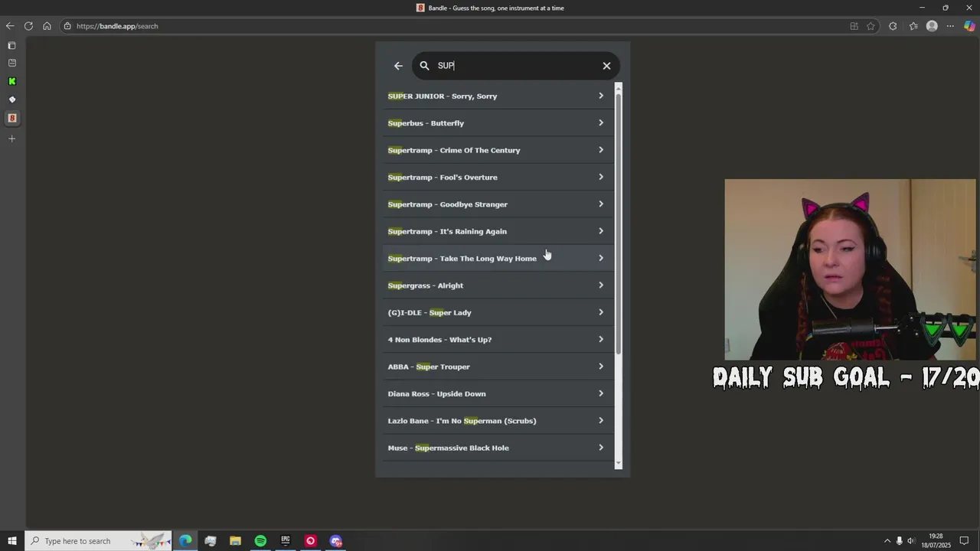The height and width of the screenshot is (551, 980).
Task: Open tab actions menu in sidebar
Action: coord(11,46)
